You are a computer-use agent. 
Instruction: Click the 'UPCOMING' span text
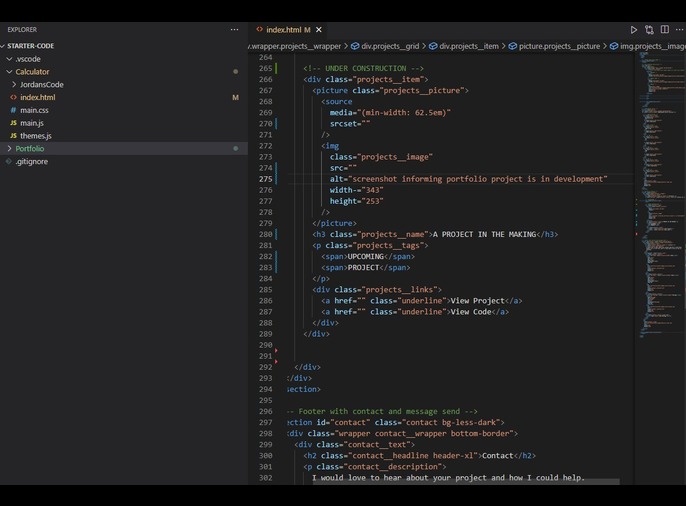pos(365,257)
